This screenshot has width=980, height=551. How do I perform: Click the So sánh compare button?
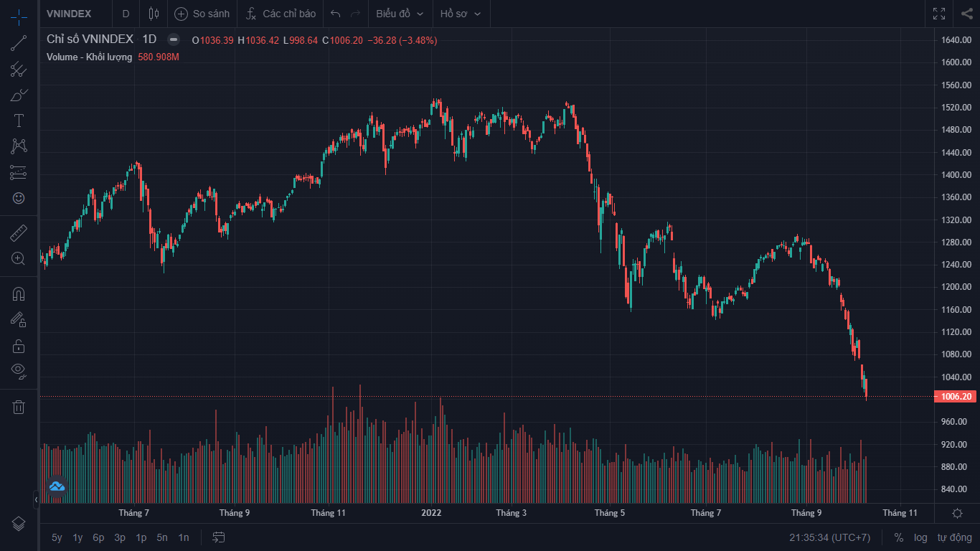click(202, 14)
